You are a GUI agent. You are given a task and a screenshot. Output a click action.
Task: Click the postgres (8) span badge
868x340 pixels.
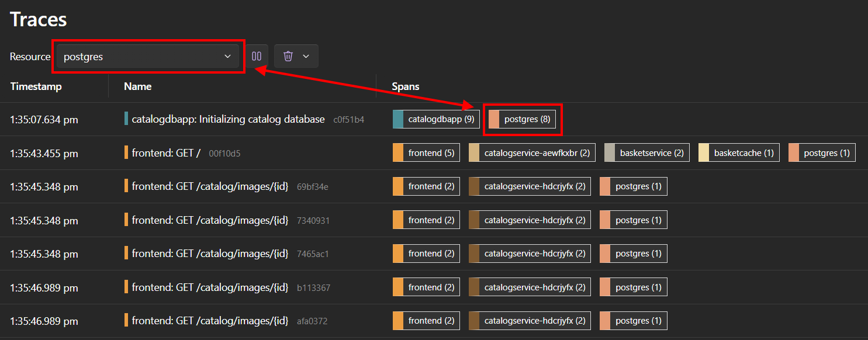(x=523, y=119)
